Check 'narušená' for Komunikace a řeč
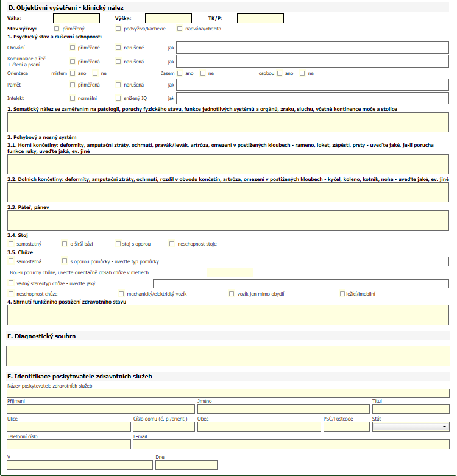Image resolution: width=457 pixels, height=476 pixels. (118, 62)
